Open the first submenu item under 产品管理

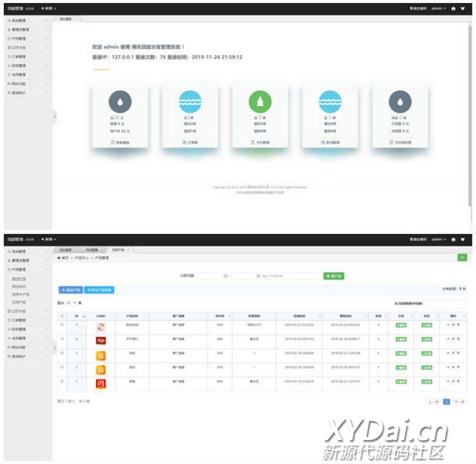click(19, 279)
